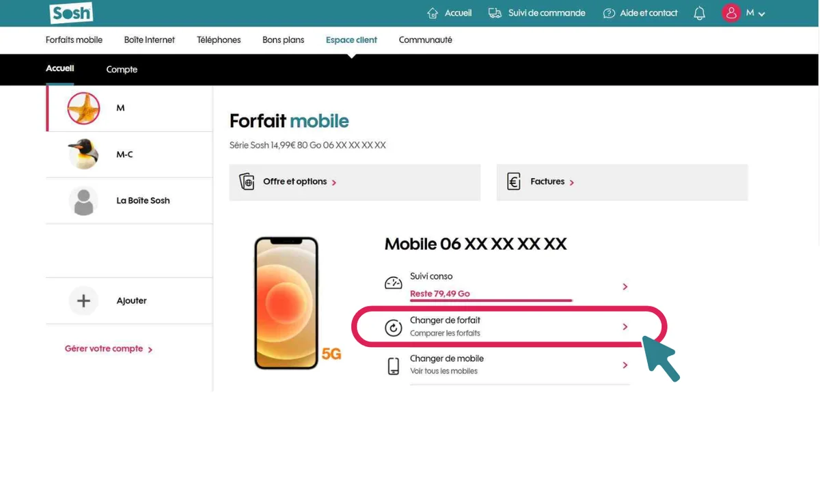Image resolution: width=820 pixels, height=504 pixels.
Task: Click the Suivi de commande link
Action: pyautogui.click(x=547, y=13)
